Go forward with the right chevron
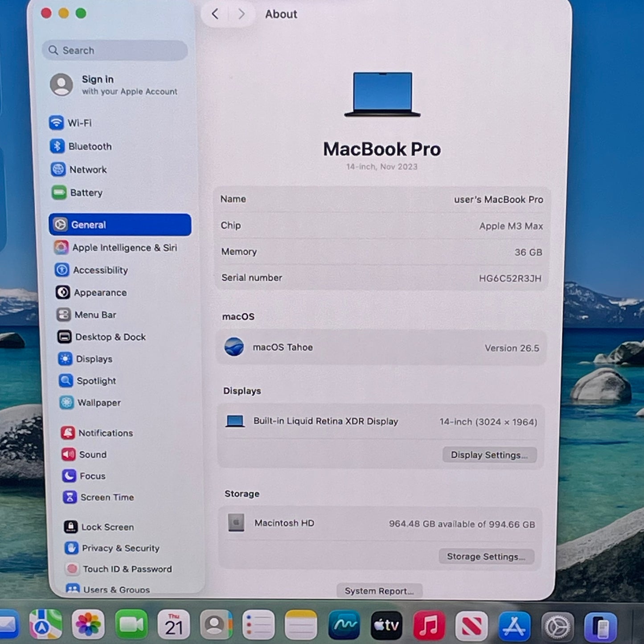Viewport: 644px width, 644px height. pyautogui.click(x=241, y=14)
